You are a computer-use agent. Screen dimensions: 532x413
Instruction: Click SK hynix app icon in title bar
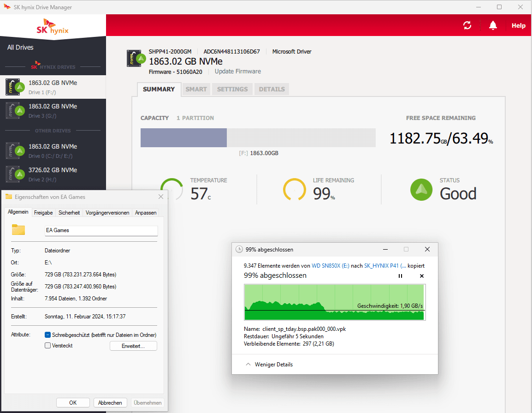click(x=7, y=7)
